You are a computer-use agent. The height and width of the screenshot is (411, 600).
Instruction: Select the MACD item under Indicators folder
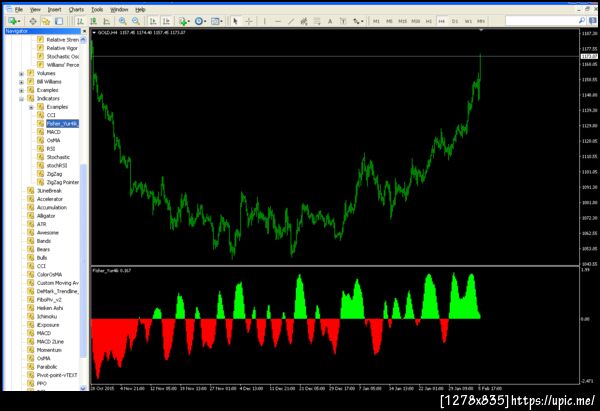(54, 132)
